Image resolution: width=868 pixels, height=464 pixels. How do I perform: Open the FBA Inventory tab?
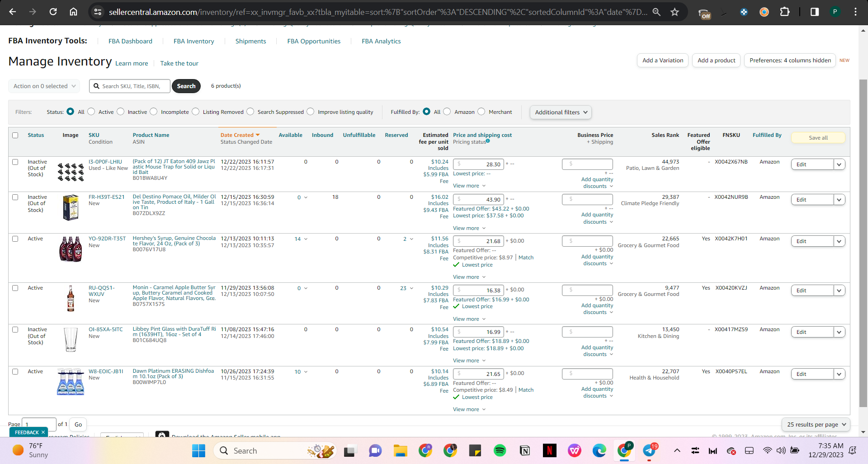point(194,41)
